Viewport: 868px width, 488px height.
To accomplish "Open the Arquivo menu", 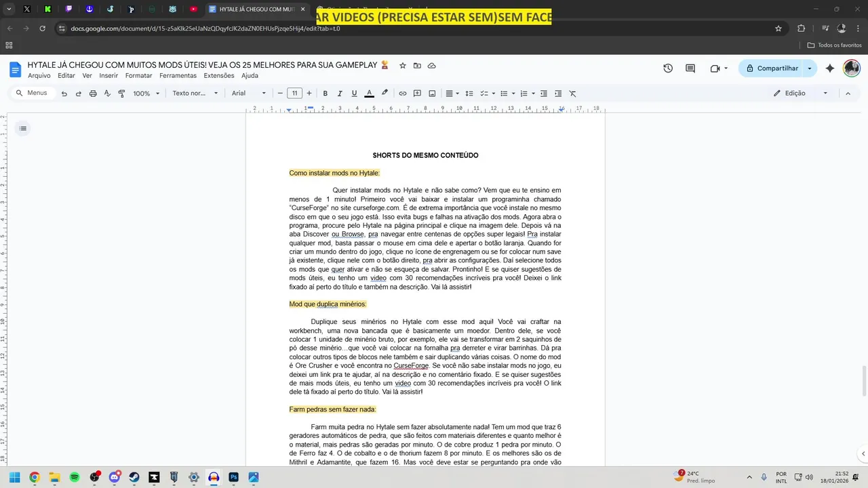I will [39, 76].
